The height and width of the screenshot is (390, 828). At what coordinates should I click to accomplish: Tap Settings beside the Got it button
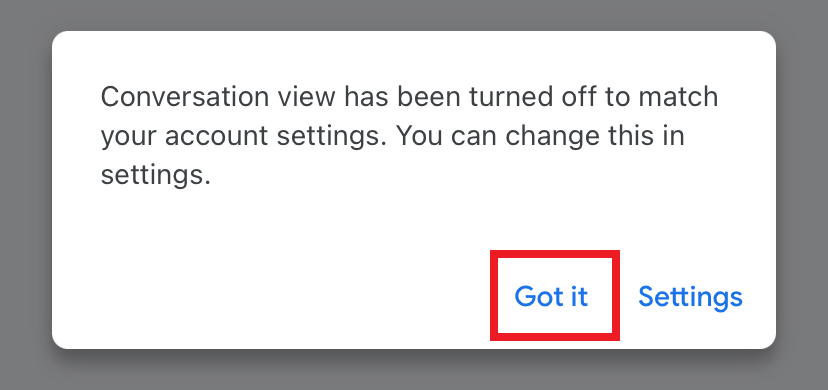click(x=690, y=296)
